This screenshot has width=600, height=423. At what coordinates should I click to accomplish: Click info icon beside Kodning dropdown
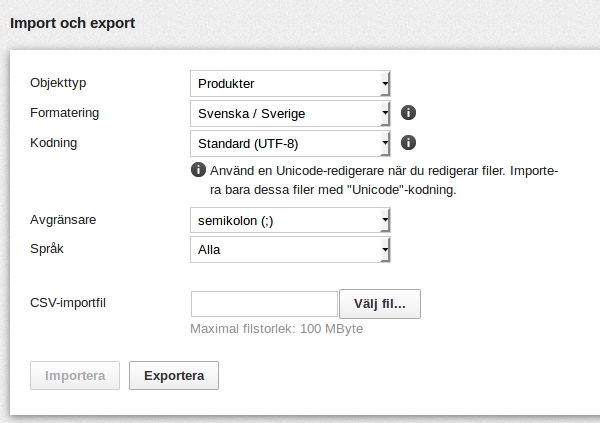pyautogui.click(x=408, y=143)
